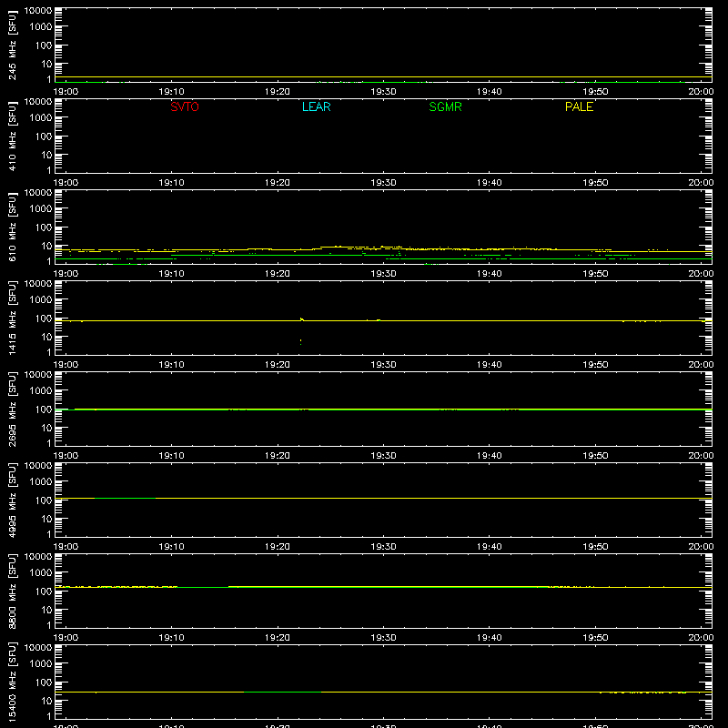Select the 15400 MHz [SFU] axis title
The image size is (728, 728).
(12, 682)
